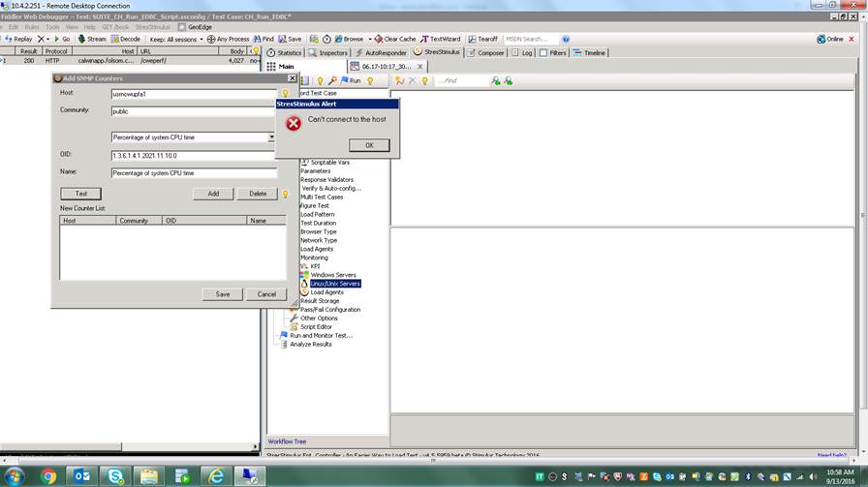Switch to the Inspectors tab
The width and height of the screenshot is (868, 487).
(x=327, y=52)
